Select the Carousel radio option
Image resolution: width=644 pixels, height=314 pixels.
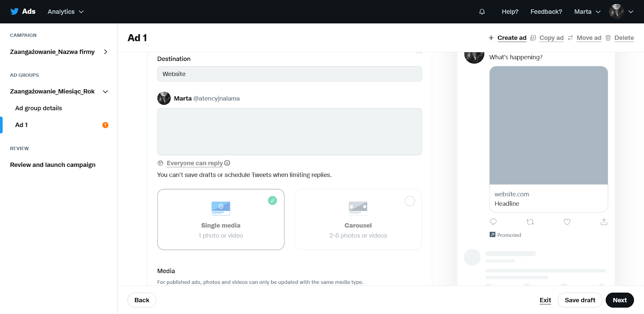(x=410, y=201)
